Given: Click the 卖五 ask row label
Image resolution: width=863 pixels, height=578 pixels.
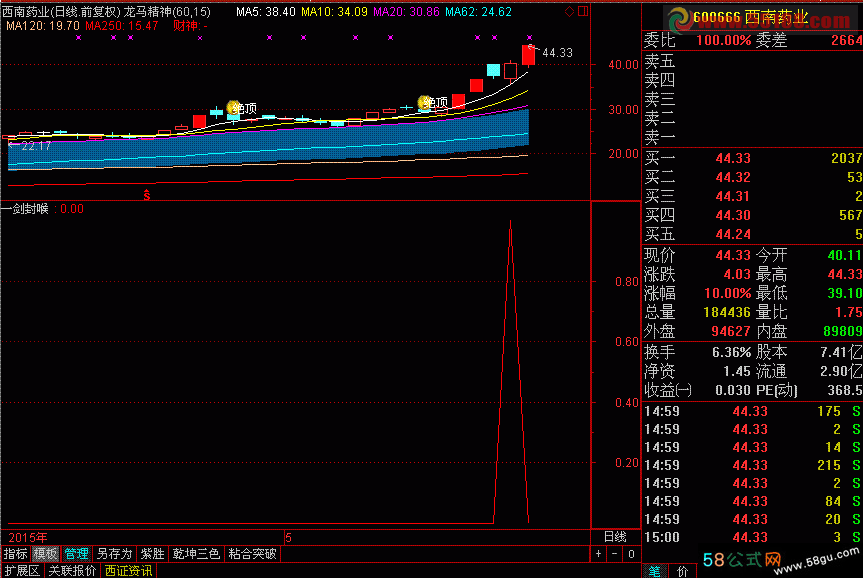Looking at the screenshot, I should 659,61.
